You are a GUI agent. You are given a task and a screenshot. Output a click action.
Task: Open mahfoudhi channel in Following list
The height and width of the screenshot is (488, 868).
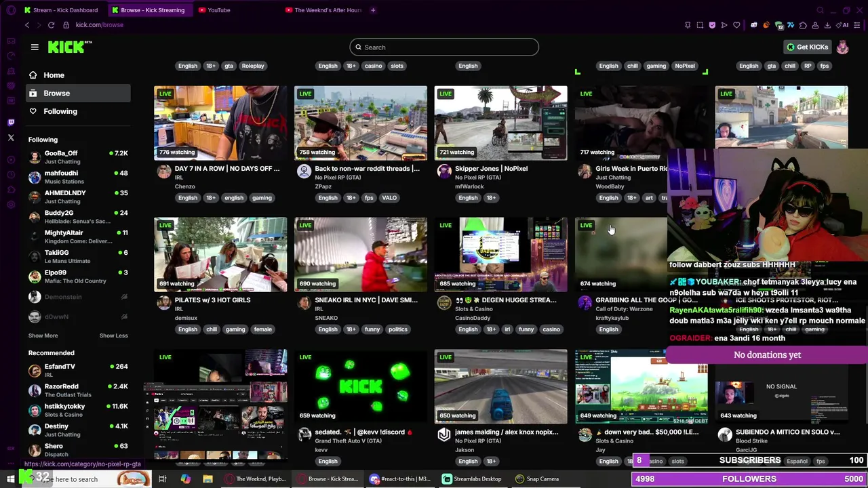(78, 177)
